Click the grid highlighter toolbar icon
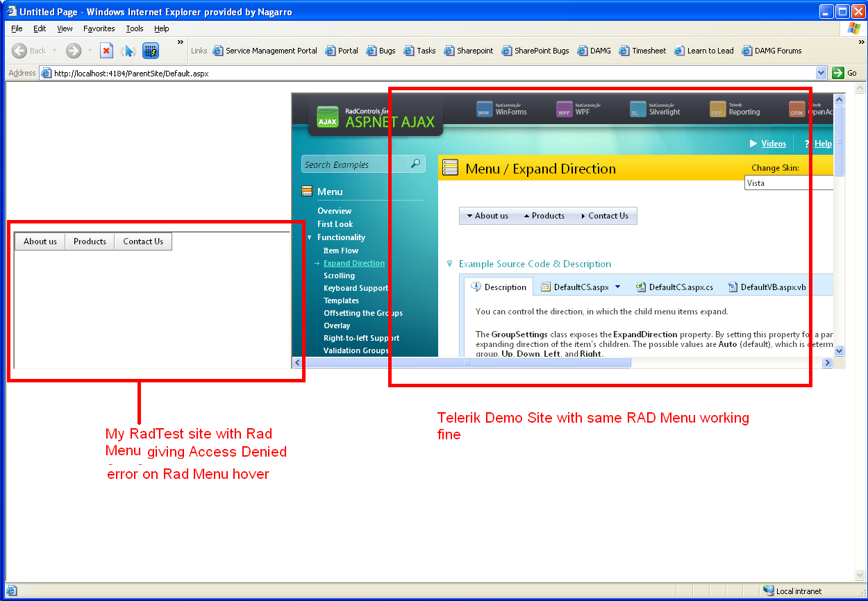 151,51
